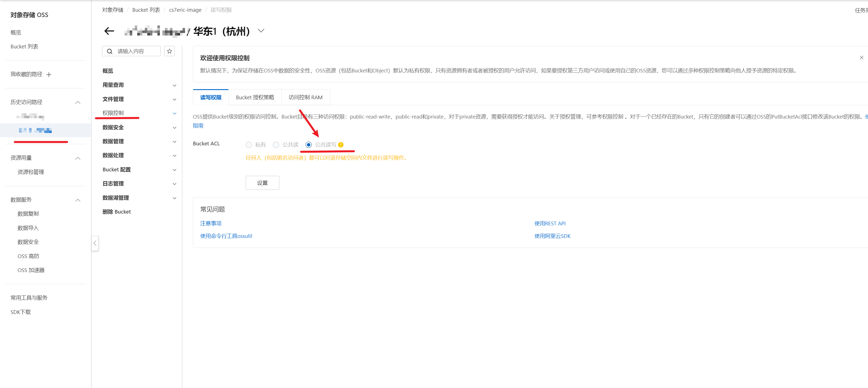The height and width of the screenshot is (388, 868).
Task: Open the region dropdown next to 华东1（杭州）
Action: click(261, 31)
